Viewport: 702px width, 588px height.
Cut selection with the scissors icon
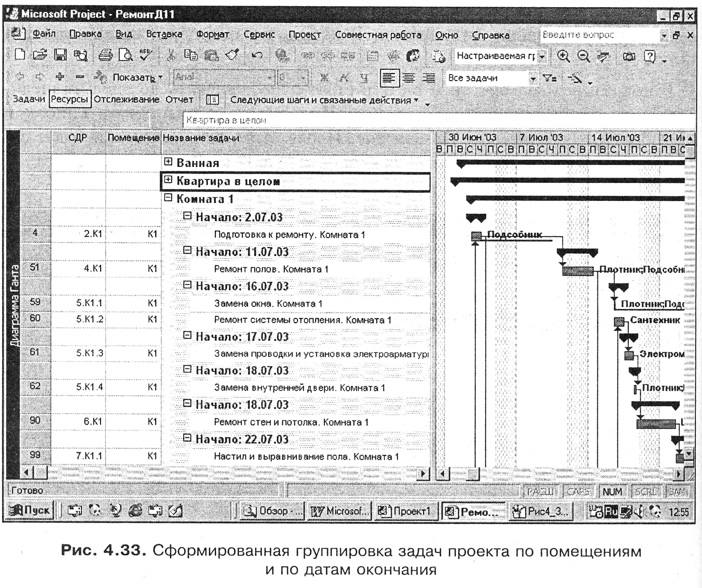pos(170,55)
